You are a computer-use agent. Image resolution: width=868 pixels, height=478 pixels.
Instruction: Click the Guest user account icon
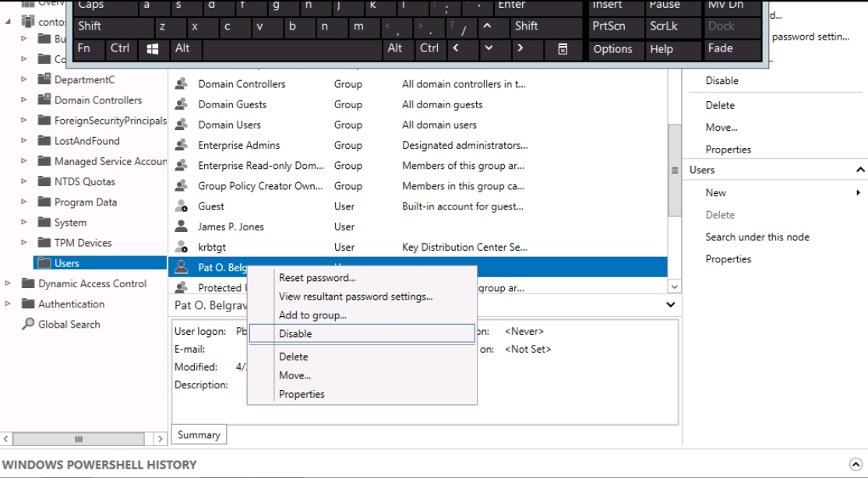(181, 207)
